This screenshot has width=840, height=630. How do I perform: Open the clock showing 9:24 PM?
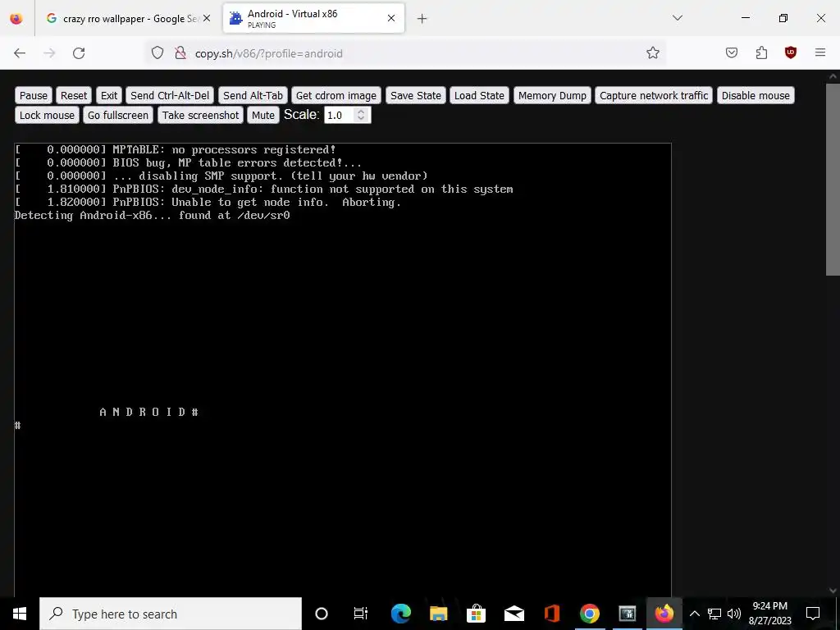(x=769, y=614)
